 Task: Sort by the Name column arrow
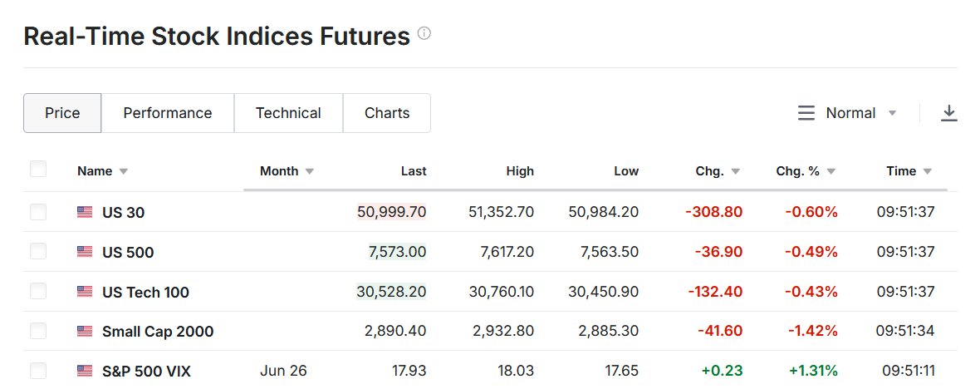tap(123, 171)
